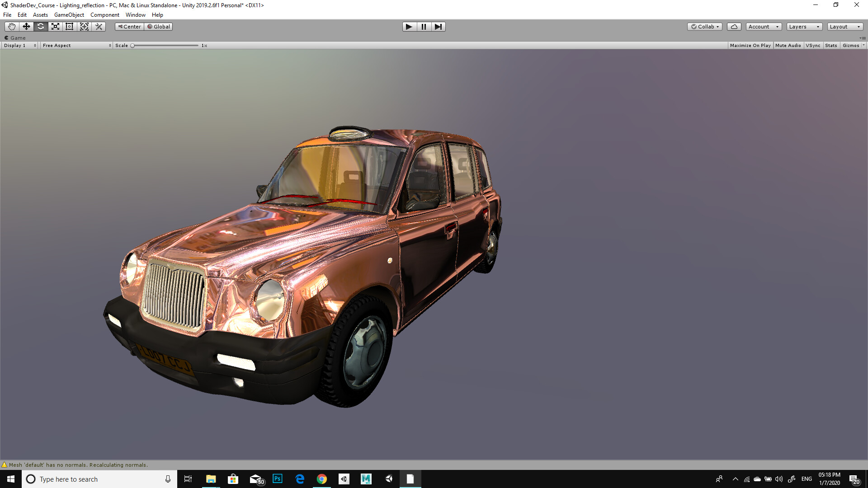This screenshot has height=488, width=868.
Task: Open the Display 1 dropdown
Action: 19,45
